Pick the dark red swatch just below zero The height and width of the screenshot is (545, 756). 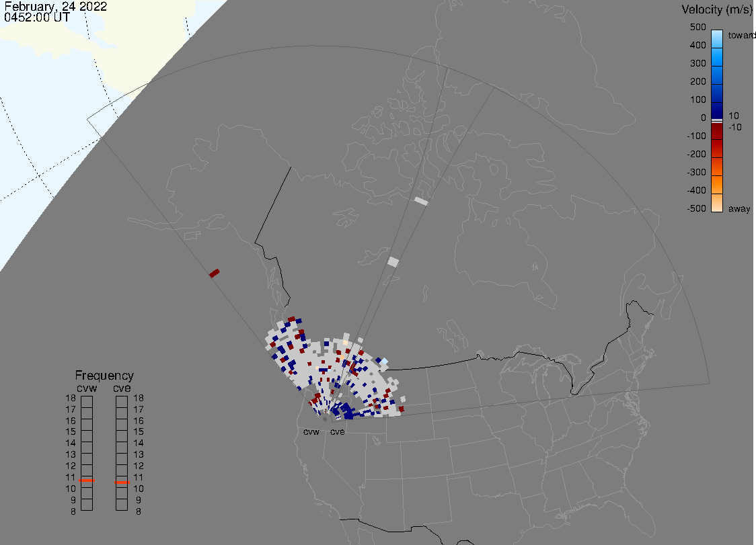[717, 131]
